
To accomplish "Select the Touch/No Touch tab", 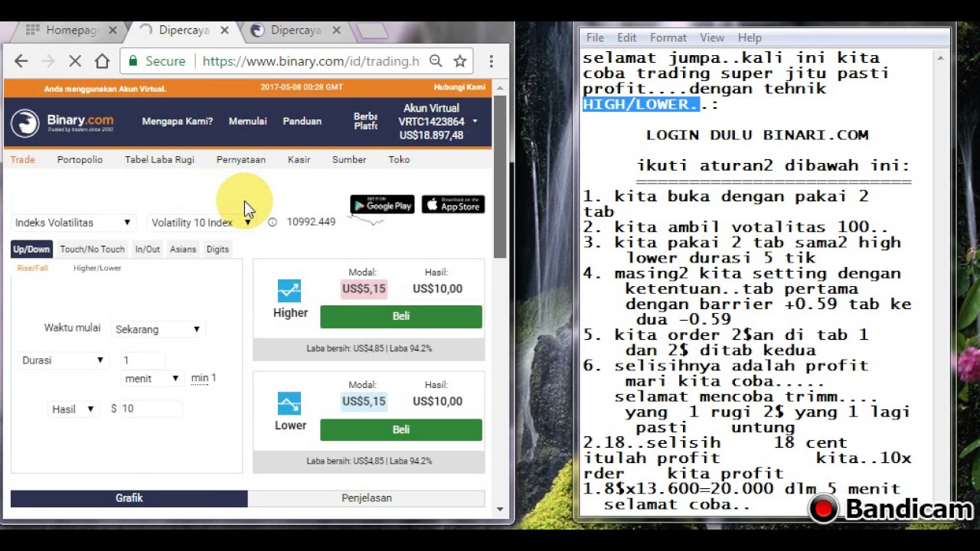I will [x=92, y=249].
